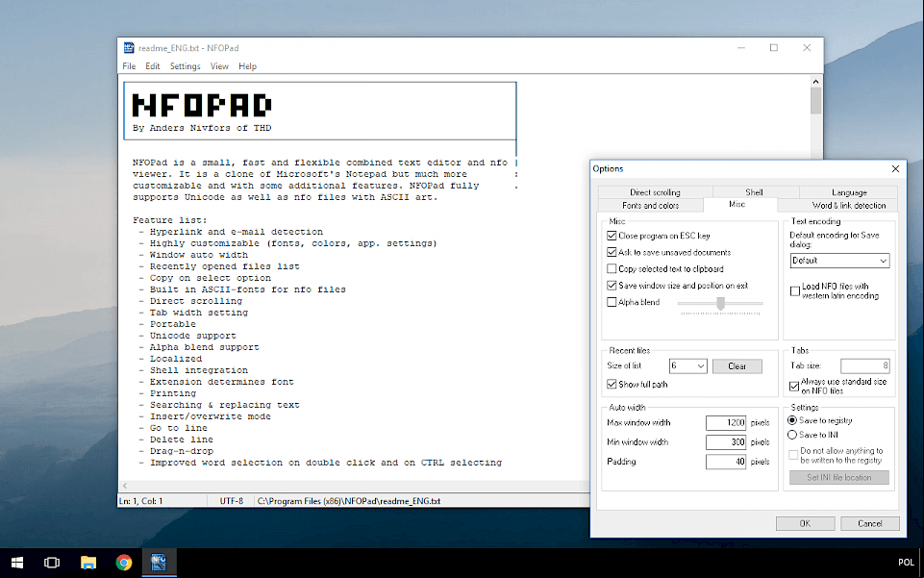Click the line "Hyperlink and e-mail detection"
Screen dimensions: 924x578
(x=237, y=232)
